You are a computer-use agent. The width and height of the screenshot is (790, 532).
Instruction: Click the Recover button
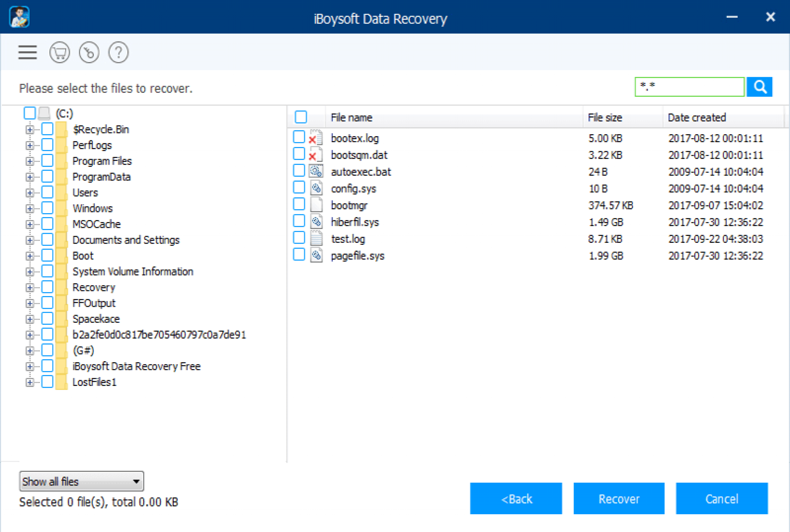coord(619,498)
